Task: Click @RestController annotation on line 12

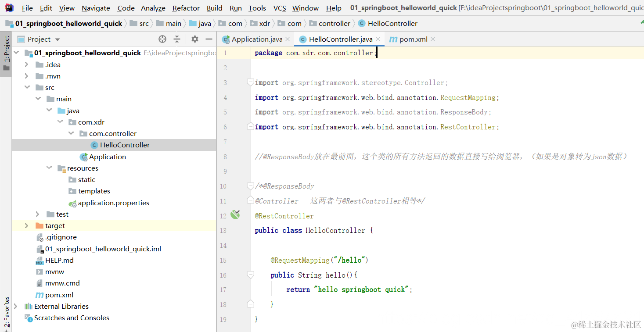Action: click(x=284, y=216)
